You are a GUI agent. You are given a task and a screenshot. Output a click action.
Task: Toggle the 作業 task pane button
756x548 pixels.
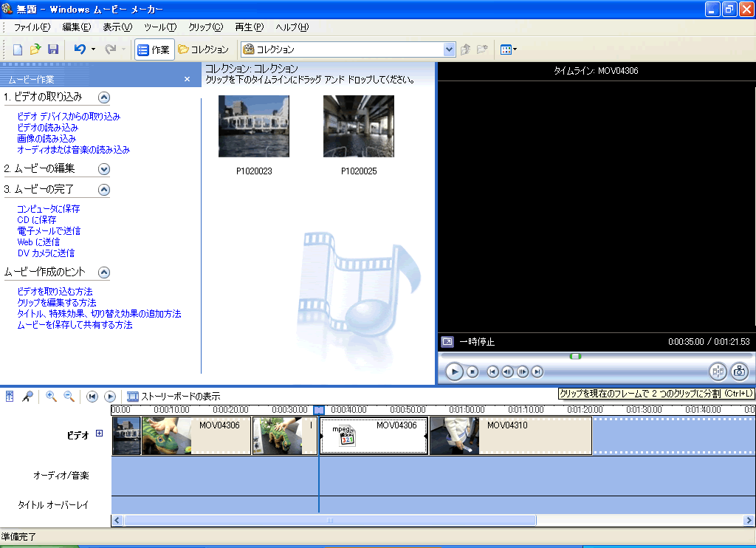(154, 49)
